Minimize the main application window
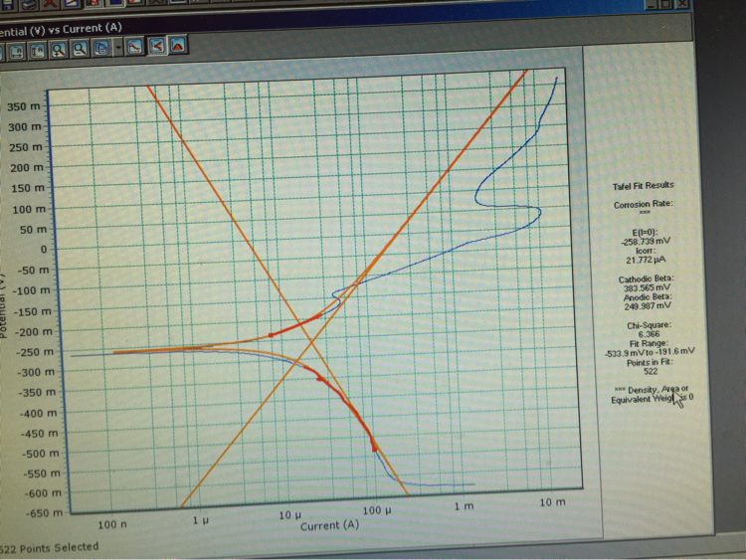The height and width of the screenshot is (560, 746). coord(651,5)
